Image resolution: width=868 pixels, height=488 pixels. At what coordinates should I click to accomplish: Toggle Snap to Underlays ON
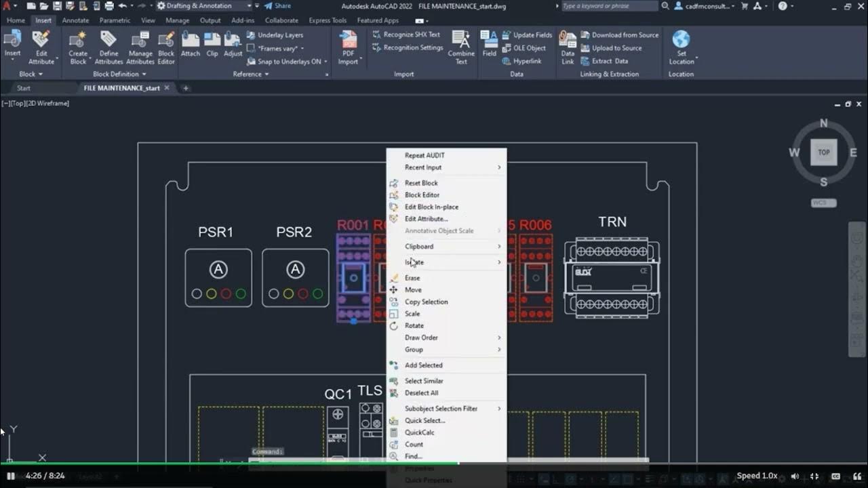pos(285,61)
